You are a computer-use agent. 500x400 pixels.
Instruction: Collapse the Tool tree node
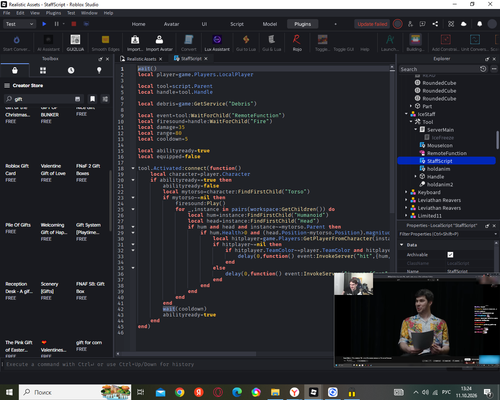tap(411, 122)
